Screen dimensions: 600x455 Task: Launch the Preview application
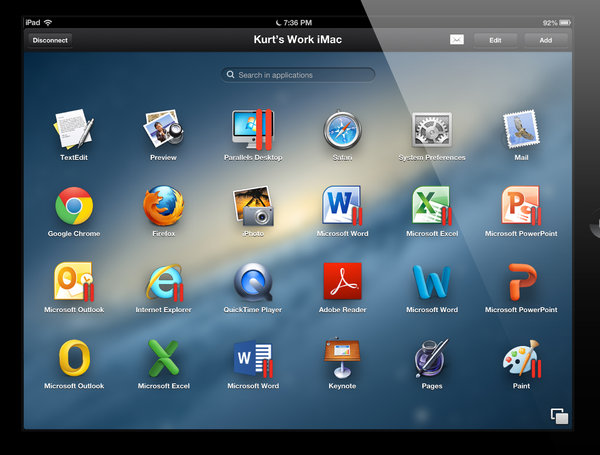click(163, 129)
